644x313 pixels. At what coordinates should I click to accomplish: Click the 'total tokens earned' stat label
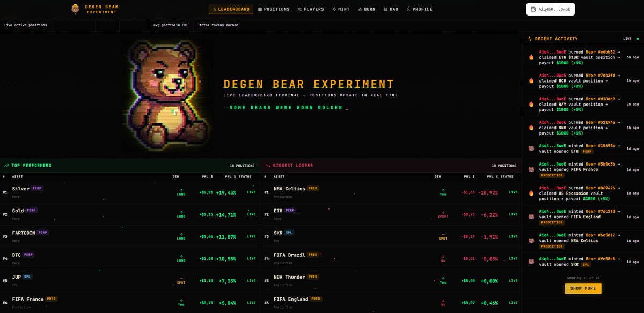point(218,25)
